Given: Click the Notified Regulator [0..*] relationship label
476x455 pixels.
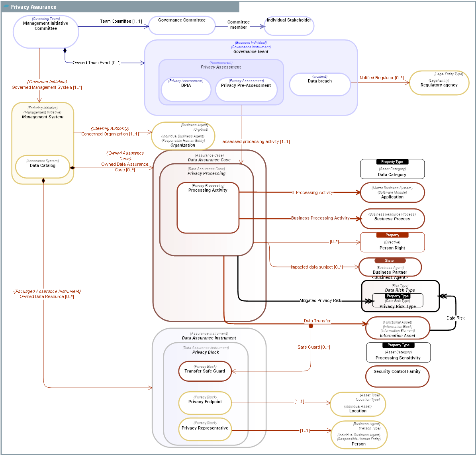Looking at the screenshot, I should (382, 78).
